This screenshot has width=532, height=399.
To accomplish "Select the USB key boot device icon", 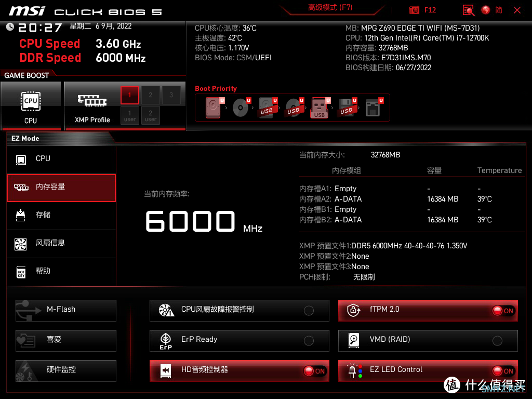I will click(320, 108).
